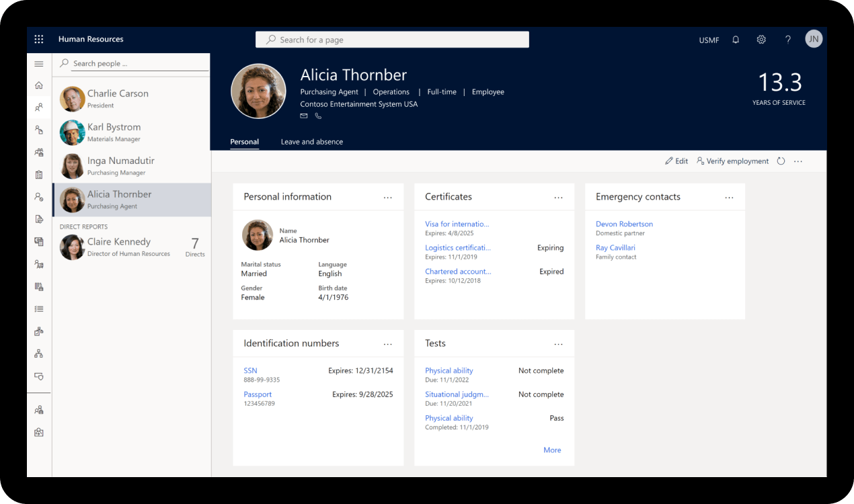Image resolution: width=854 pixels, height=504 pixels.
Task: Click the Edit button
Action: pos(676,161)
